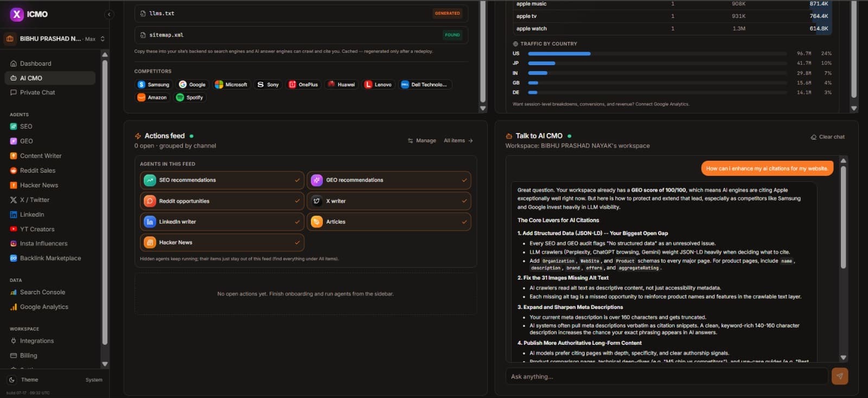Screen dimensions: 868x398
Task: Open the workspace switcher BIBHU PRASHAD N...
Action: [54, 39]
